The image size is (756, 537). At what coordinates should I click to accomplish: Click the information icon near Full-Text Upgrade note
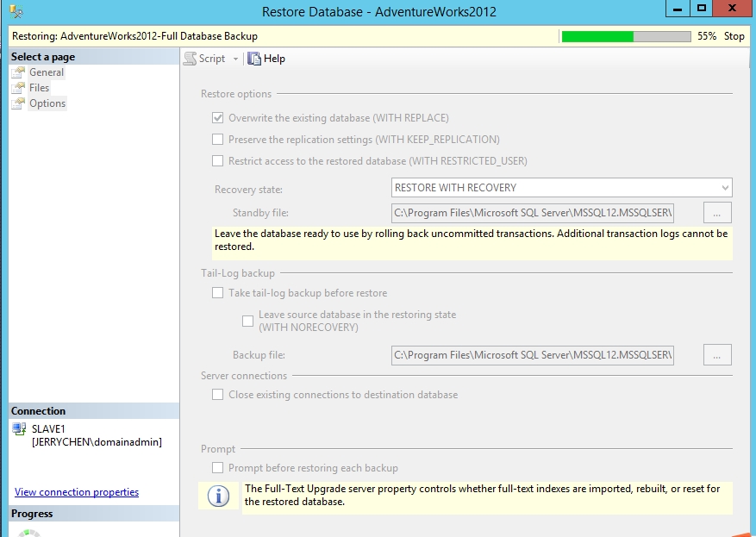point(218,496)
